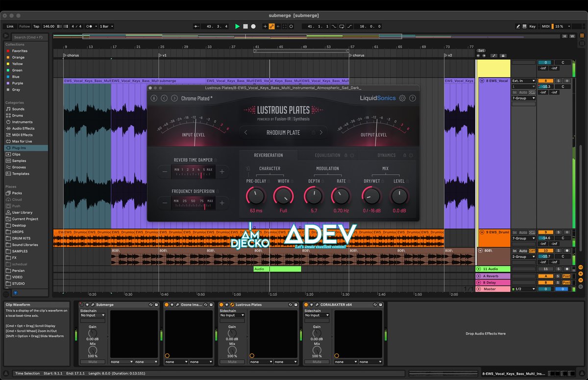Toggle track activator 10 on 808 track

coord(545,251)
